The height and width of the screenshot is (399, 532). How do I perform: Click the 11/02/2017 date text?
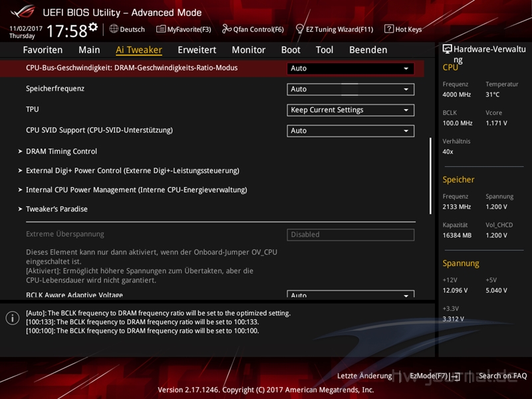tap(26, 29)
